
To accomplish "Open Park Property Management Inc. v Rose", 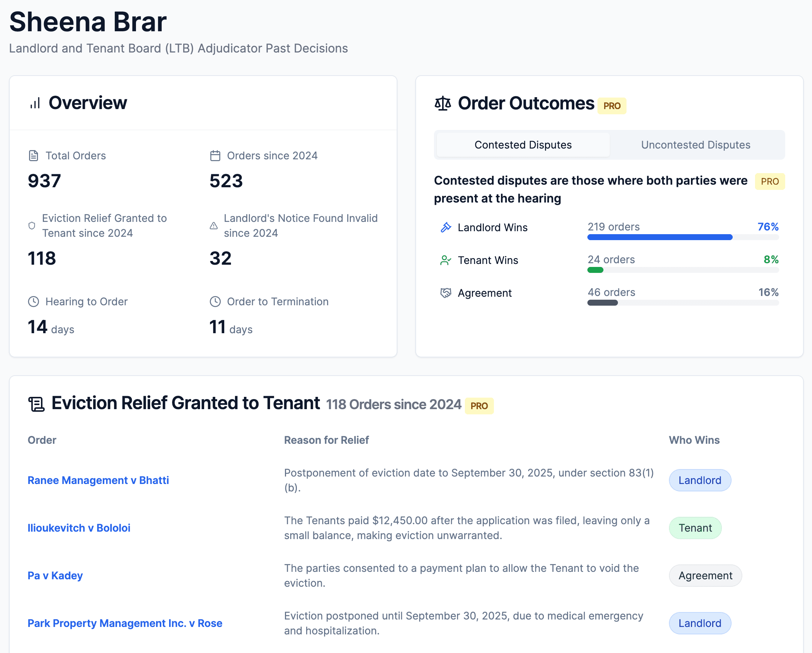I will 125,623.
